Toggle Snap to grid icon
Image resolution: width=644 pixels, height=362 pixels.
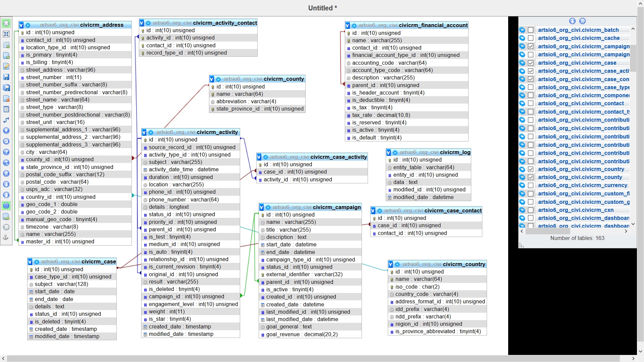pyautogui.click(x=6, y=174)
